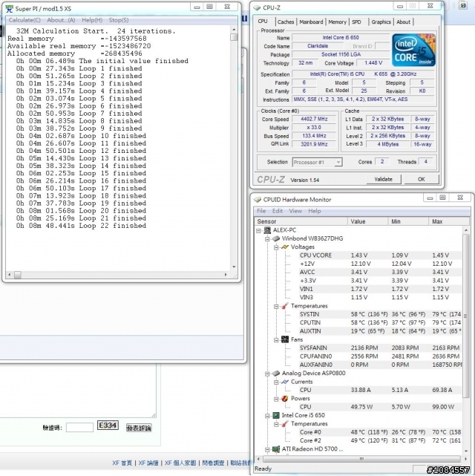Select the CPU VCORE row
This screenshot has width=475, height=476.
(380, 255)
